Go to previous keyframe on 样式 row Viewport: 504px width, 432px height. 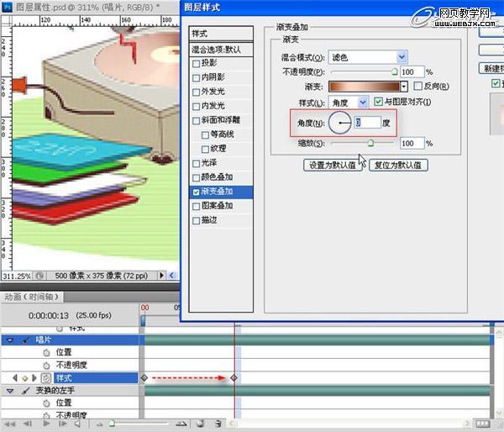coord(14,378)
